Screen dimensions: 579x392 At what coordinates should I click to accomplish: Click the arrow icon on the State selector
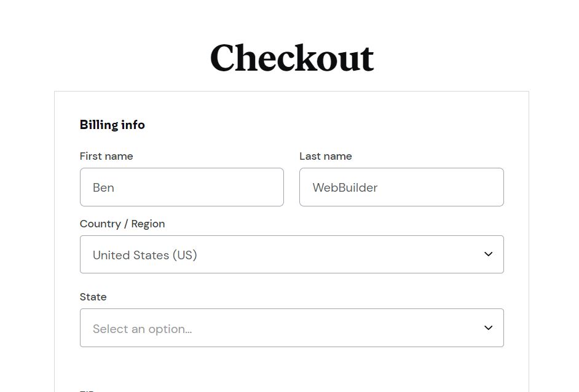(x=489, y=327)
